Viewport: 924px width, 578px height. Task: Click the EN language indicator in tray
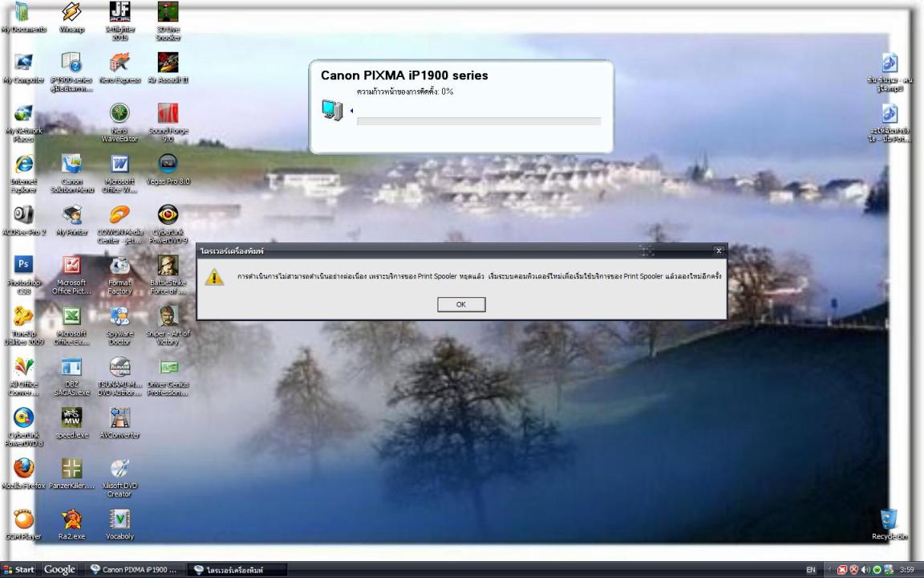811,570
